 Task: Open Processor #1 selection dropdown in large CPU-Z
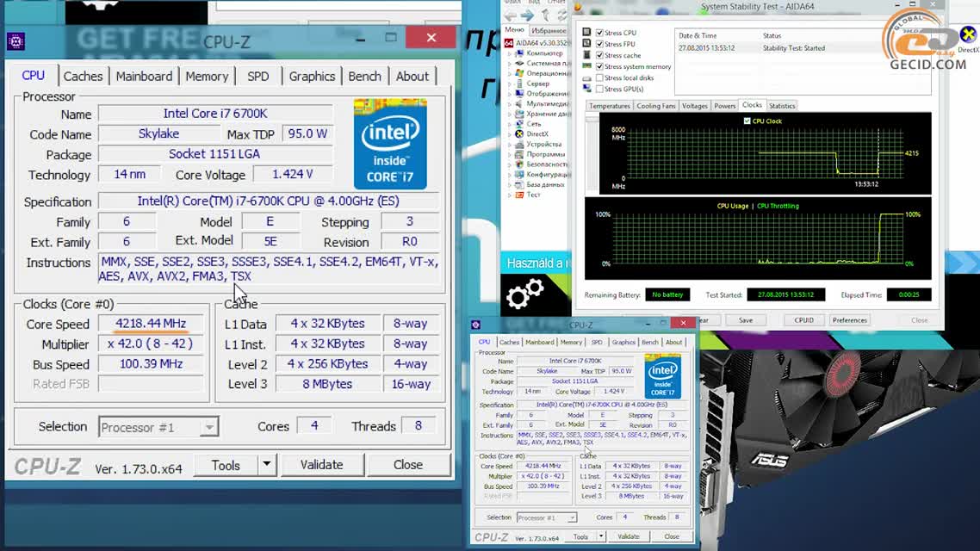[x=209, y=427]
